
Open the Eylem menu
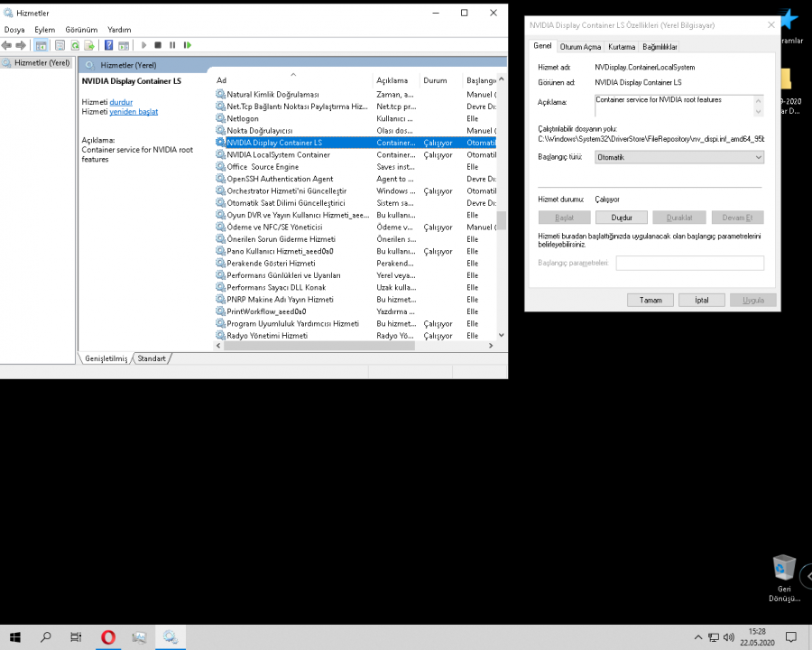tap(45, 30)
